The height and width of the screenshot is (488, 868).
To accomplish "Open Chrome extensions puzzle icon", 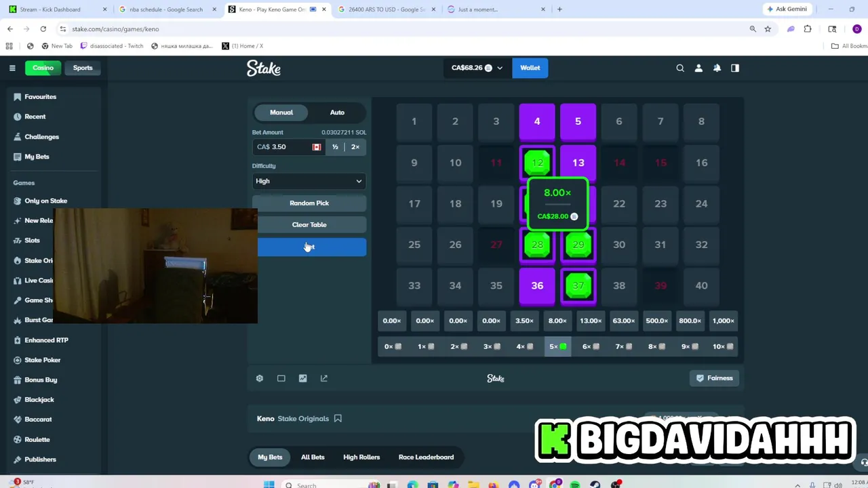I will point(808,29).
